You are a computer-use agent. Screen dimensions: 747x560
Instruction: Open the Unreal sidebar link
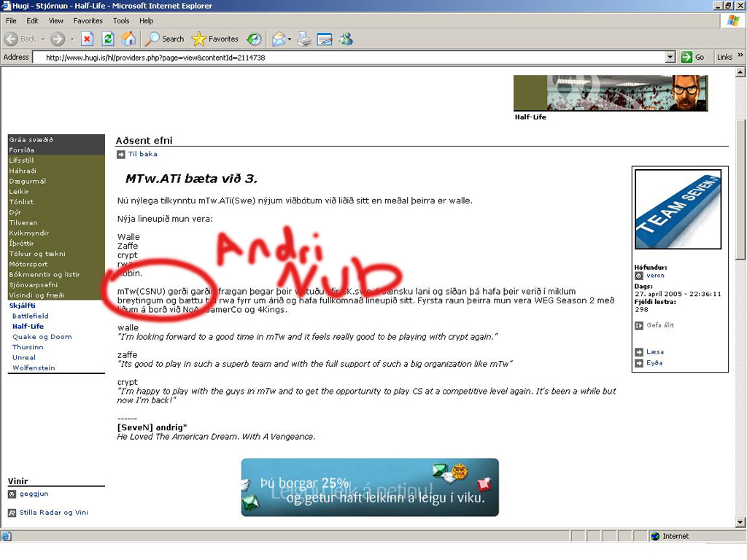(x=24, y=358)
